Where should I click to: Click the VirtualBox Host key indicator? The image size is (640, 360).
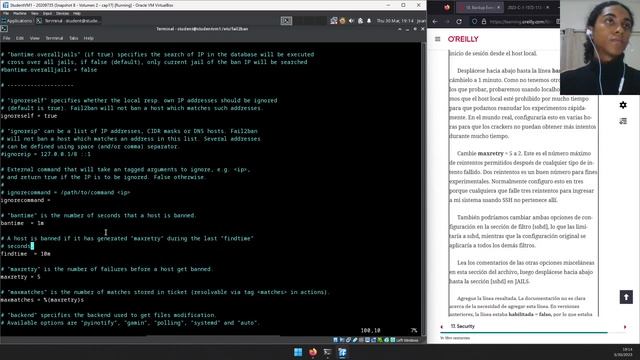click(407, 340)
